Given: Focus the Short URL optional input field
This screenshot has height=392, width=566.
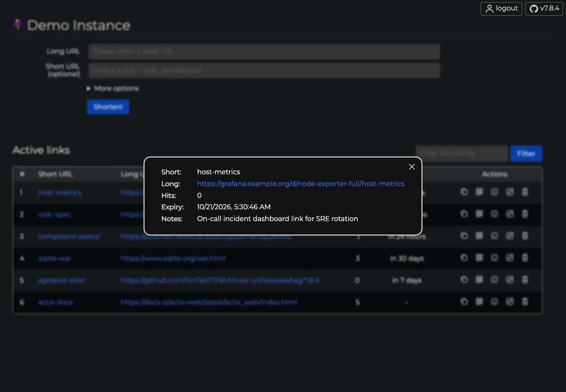Looking at the screenshot, I should pos(264,70).
